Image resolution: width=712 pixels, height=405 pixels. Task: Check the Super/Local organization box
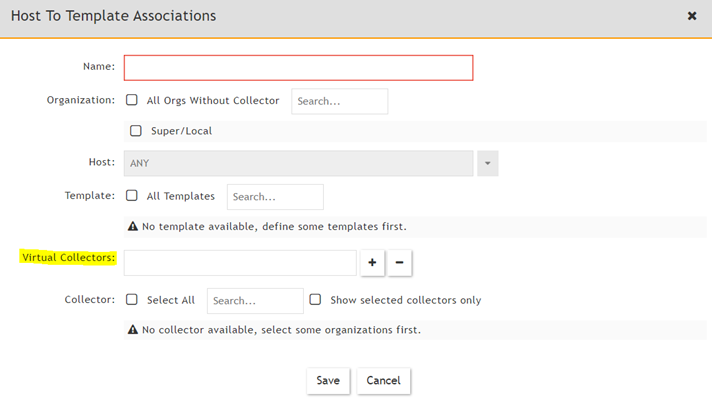(x=137, y=131)
